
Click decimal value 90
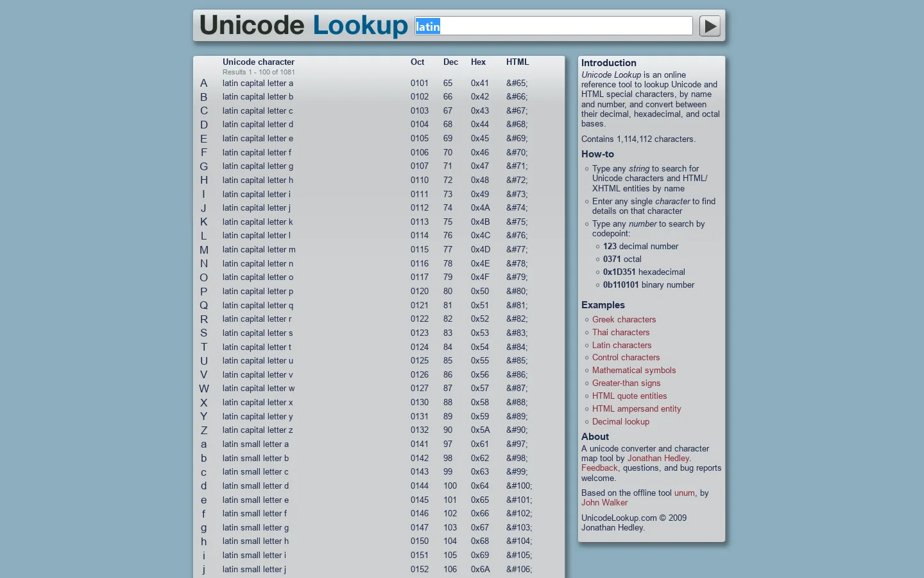click(x=448, y=430)
